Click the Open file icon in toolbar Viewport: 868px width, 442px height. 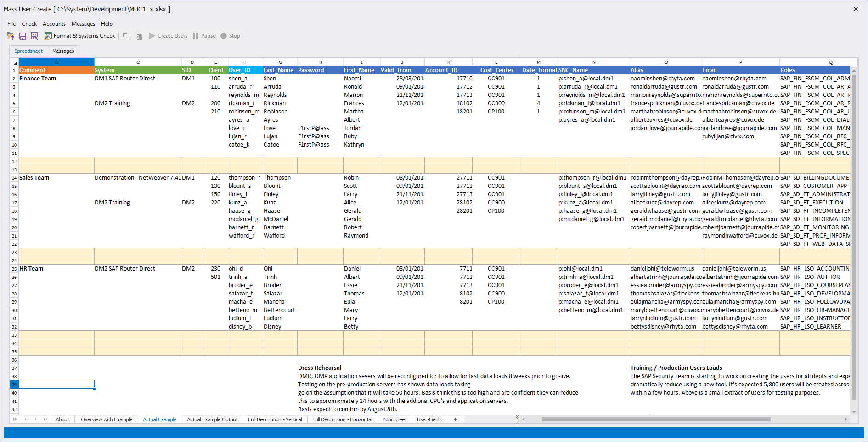[x=11, y=36]
